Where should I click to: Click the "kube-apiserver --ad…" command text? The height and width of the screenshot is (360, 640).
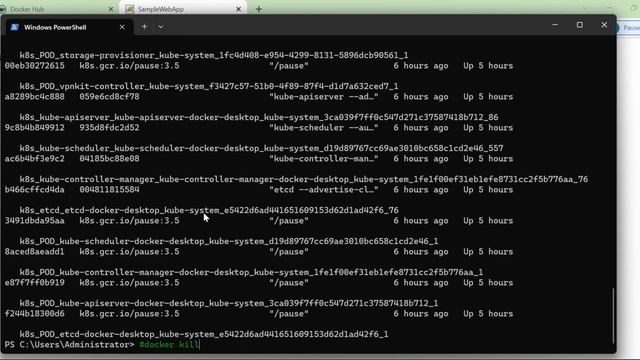[324, 97]
